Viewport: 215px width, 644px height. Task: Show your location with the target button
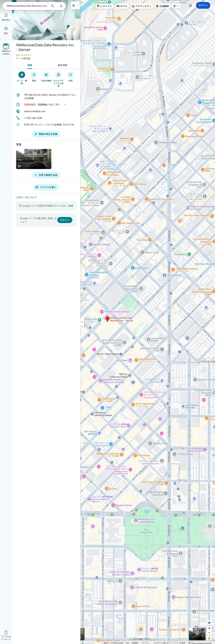coord(209,623)
